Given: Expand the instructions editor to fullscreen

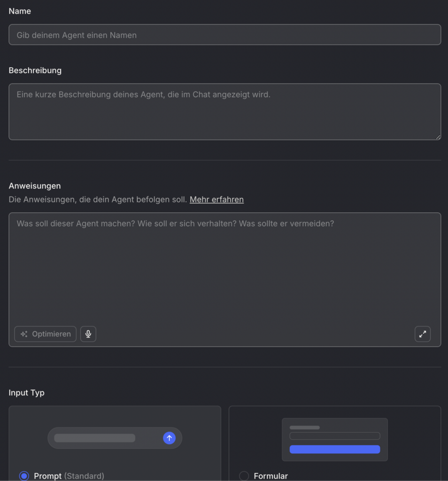Looking at the screenshot, I should tap(423, 334).
